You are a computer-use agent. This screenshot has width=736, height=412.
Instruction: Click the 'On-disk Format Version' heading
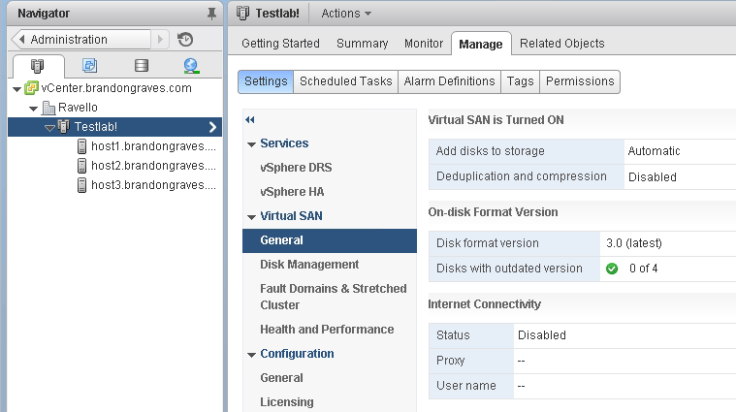click(x=493, y=212)
